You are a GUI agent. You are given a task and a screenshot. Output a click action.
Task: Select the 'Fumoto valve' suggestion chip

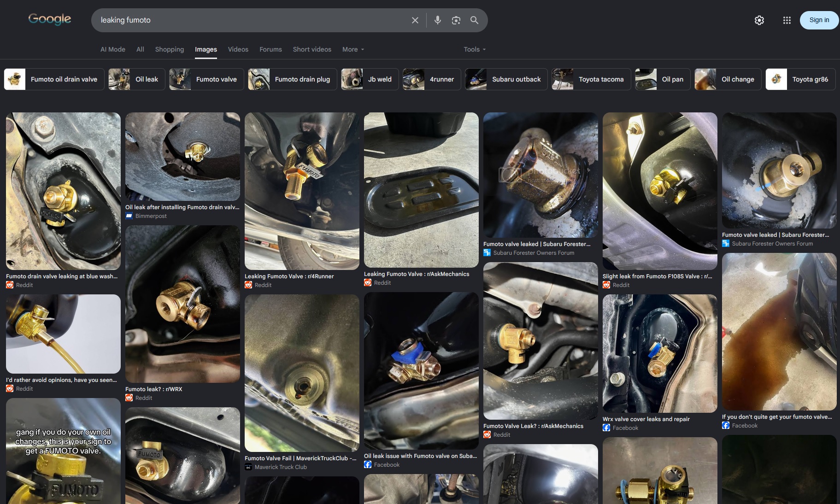pos(206,79)
